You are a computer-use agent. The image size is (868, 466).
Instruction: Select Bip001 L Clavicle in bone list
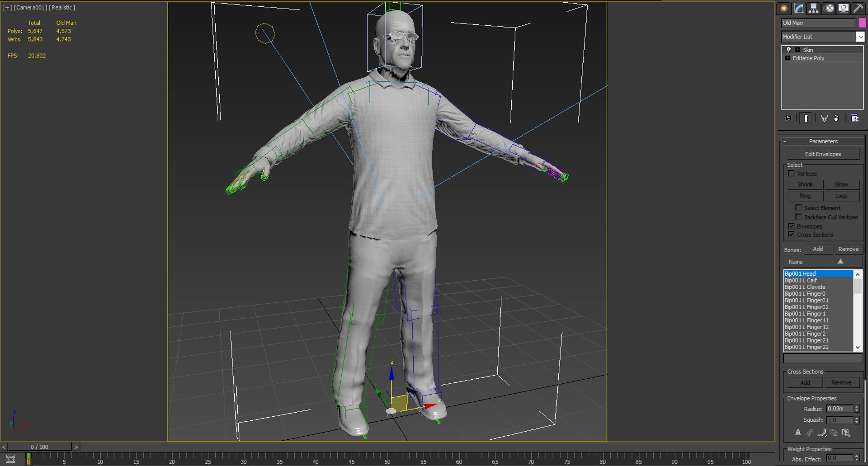click(x=818, y=287)
